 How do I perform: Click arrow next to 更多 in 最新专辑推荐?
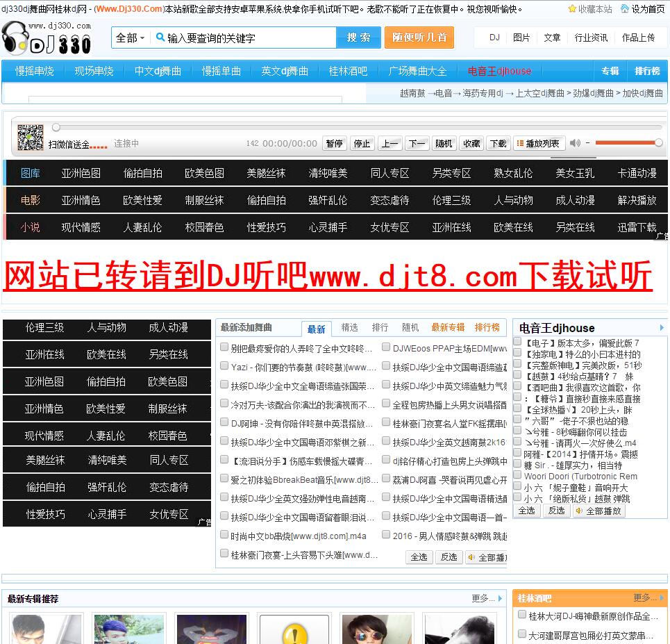(x=500, y=598)
